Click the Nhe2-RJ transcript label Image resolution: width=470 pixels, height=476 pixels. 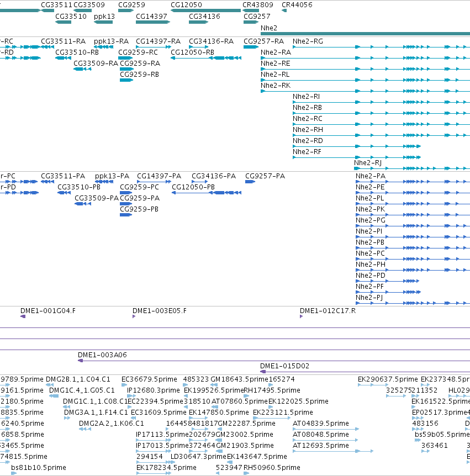tap(368, 163)
